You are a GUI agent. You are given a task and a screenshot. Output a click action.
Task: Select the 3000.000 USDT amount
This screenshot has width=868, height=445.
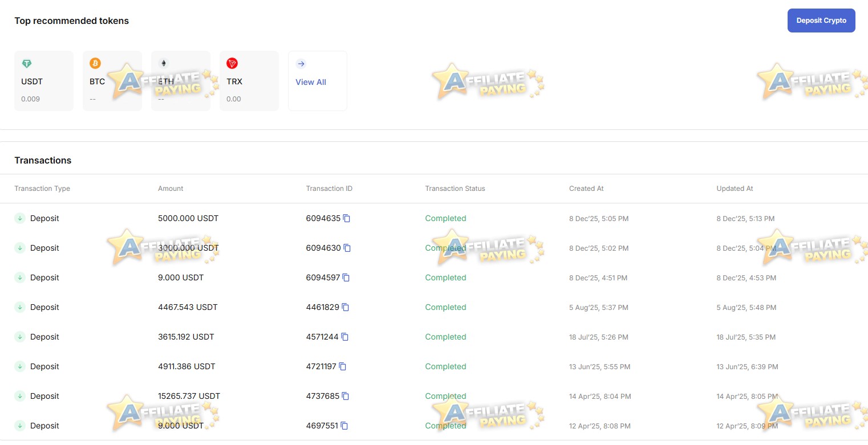188,248
